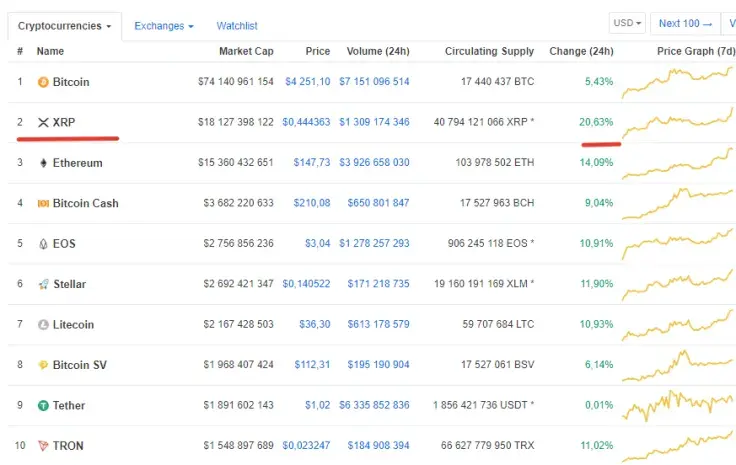Click the Stellar rocket logo icon
Viewport: 736px width, 465px height.
pos(43,284)
